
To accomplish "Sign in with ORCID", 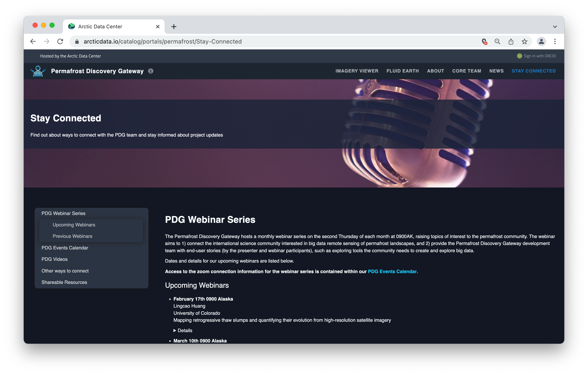I will 536,56.
